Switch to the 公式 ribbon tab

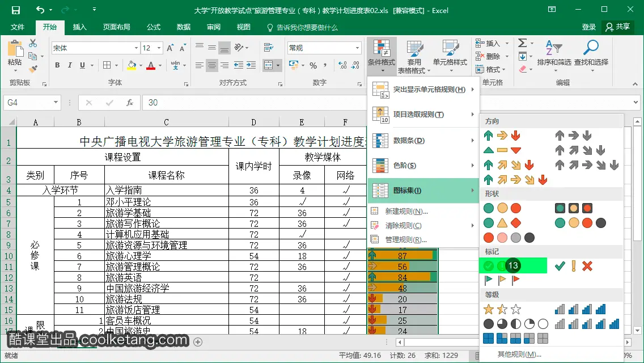(154, 27)
